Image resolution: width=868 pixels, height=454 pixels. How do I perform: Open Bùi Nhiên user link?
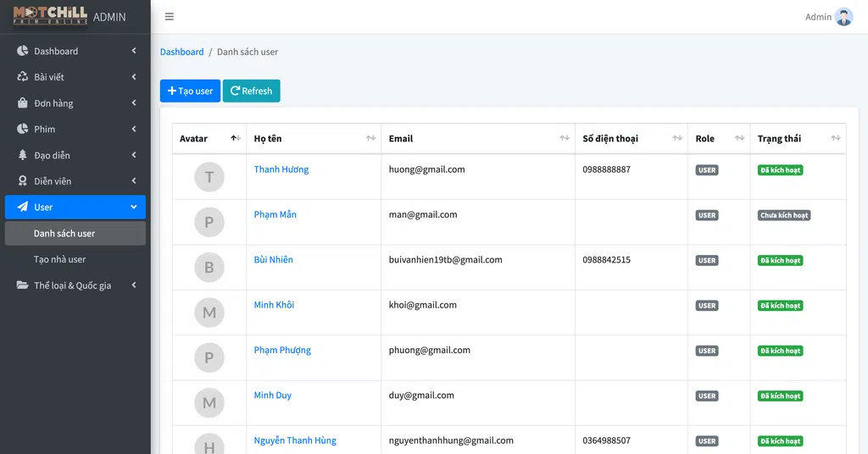tap(274, 259)
